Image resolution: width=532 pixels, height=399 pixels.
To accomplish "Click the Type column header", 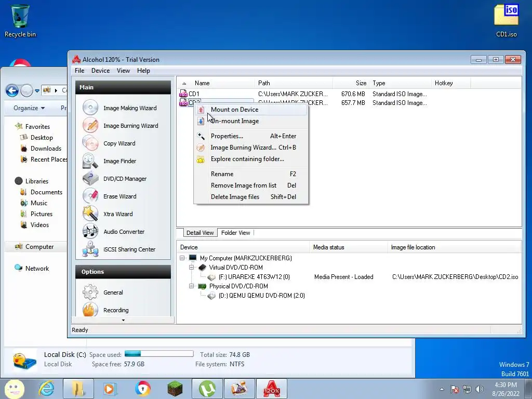I will pos(401,83).
